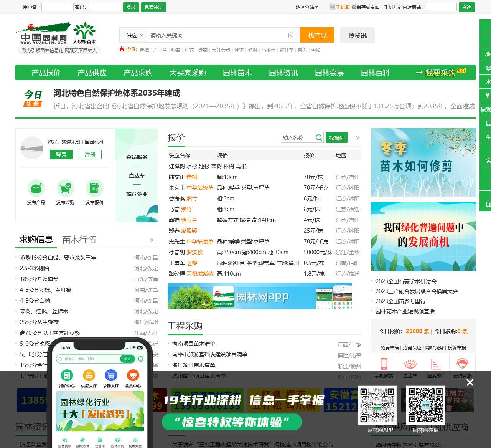
Task: Click the top bar 登录 button
Action: click(131, 7)
